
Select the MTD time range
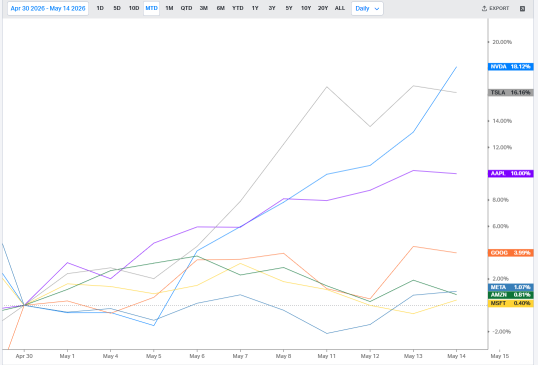pos(151,8)
